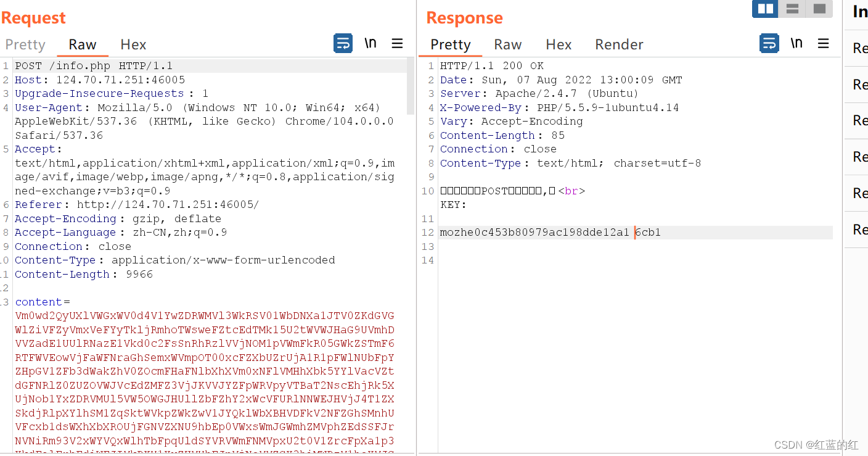Viewport: 868px width, 456px height.
Task: Expand the first row in the Inspector panel
Action: [859, 48]
